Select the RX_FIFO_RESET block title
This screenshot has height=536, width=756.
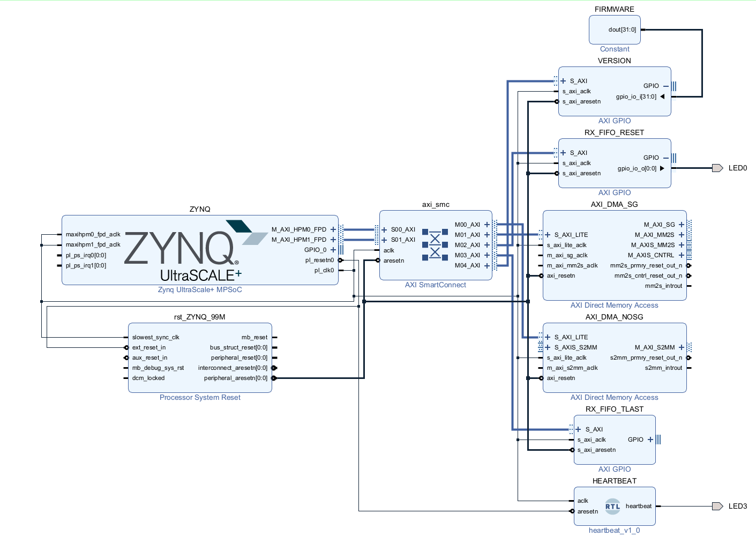(615, 132)
